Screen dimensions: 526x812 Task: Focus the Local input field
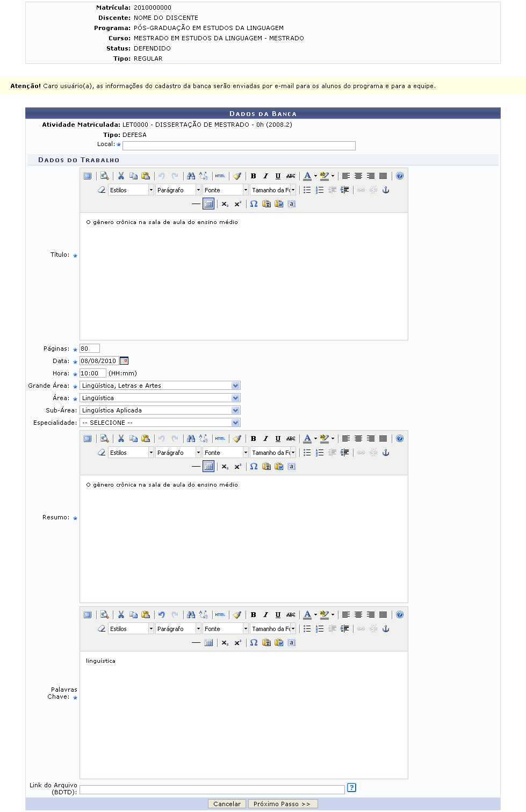point(239,146)
